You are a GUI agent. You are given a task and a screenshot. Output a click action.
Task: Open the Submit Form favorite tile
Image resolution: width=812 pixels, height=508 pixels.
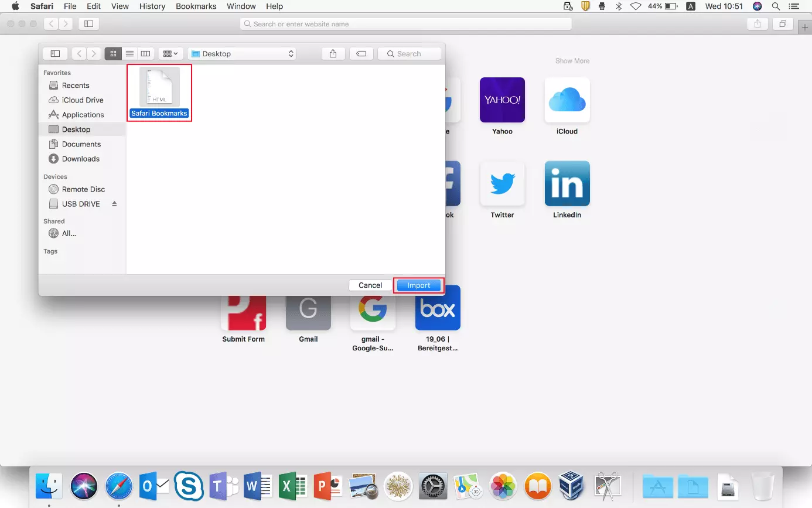coord(244,313)
